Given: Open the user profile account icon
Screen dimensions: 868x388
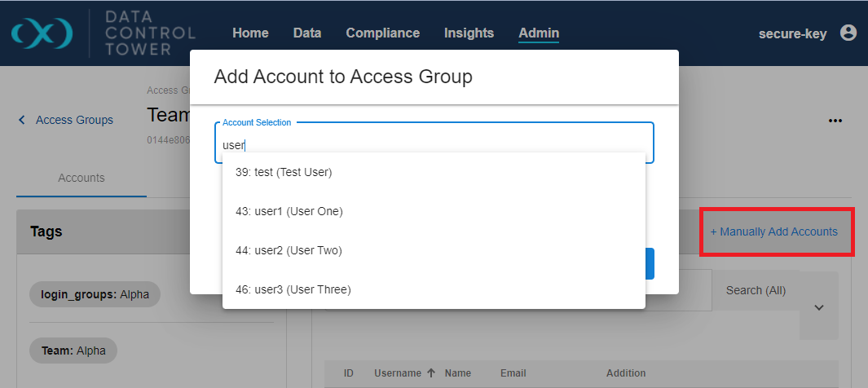Looking at the screenshot, I should pos(848,33).
